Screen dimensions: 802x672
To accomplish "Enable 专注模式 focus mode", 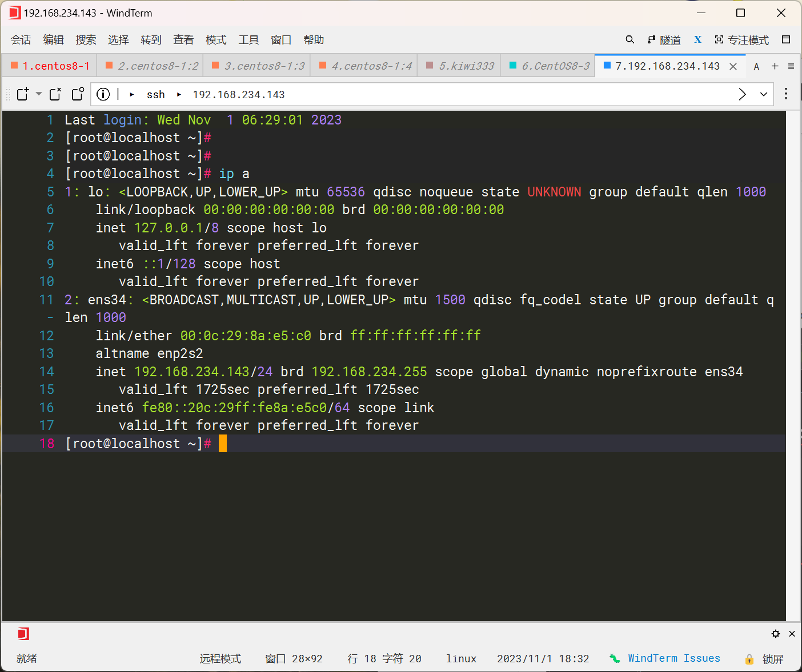I will tap(741, 40).
